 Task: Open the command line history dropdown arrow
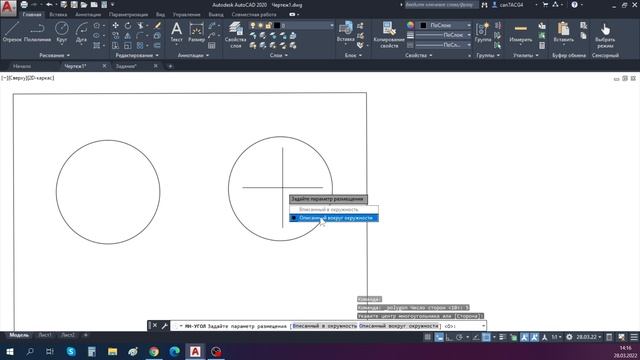click(x=484, y=326)
